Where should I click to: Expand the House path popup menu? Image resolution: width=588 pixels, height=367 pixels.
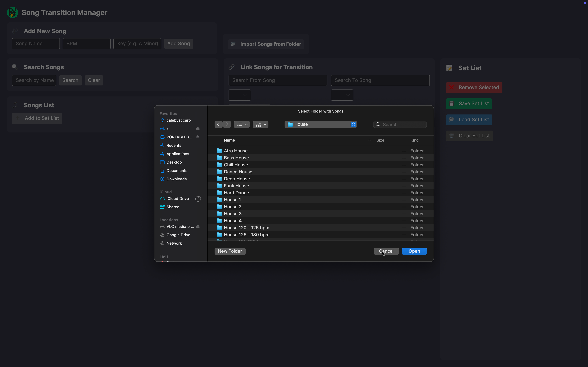click(320, 124)
